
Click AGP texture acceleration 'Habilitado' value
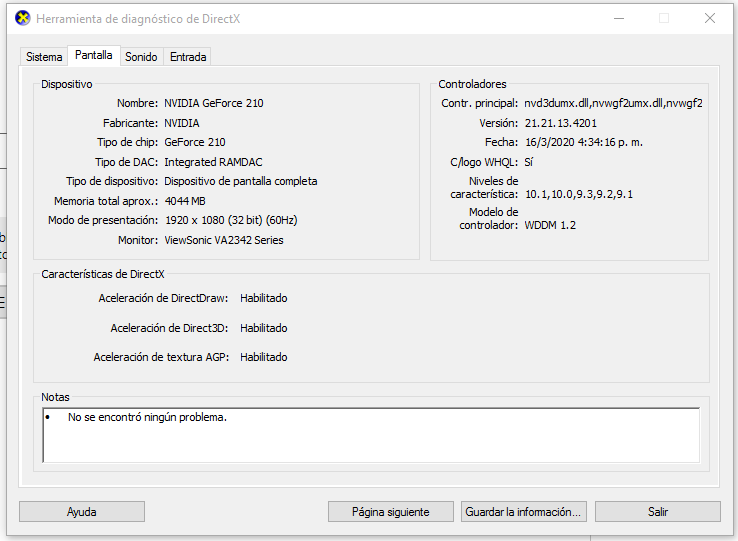click(x=264, y=357)
